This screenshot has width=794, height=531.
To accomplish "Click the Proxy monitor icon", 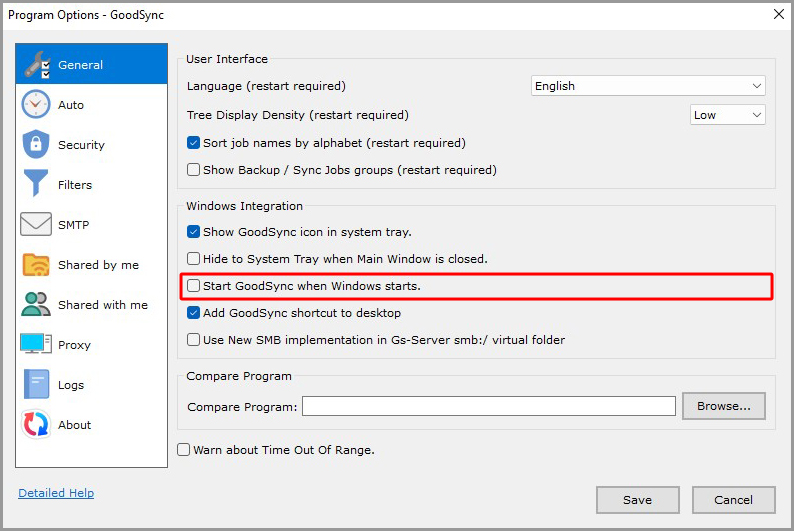I will (36, 345).
